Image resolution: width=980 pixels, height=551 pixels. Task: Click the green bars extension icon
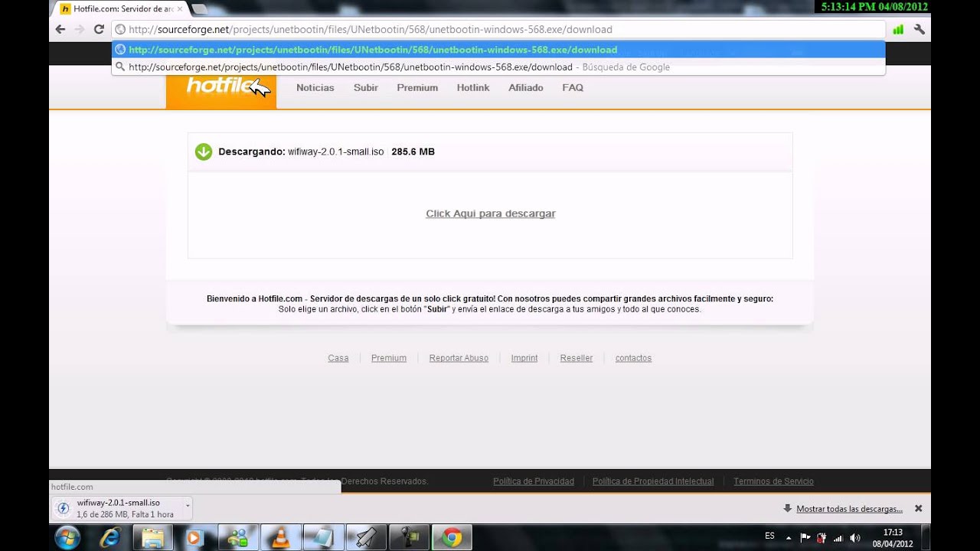coord(898,29)
